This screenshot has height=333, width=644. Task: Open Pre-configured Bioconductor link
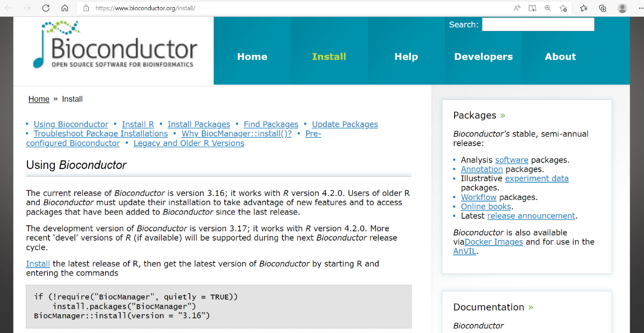click(x=73, y=143)
